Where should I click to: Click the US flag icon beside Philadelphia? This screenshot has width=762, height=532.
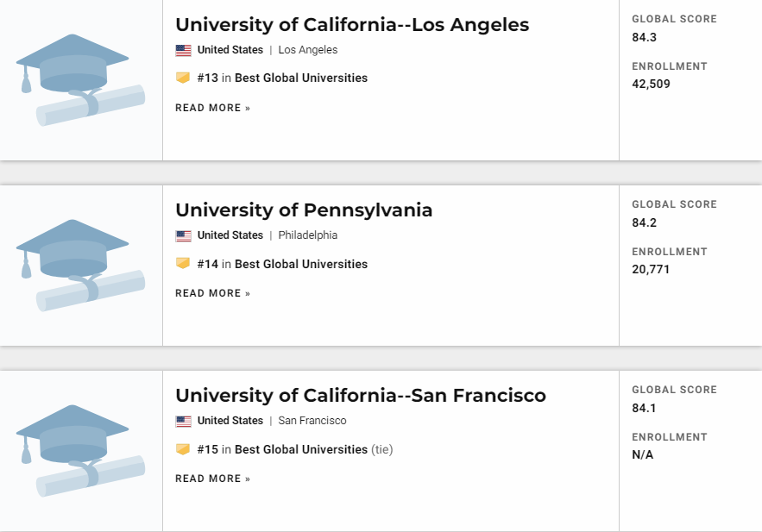click(183, 235)
